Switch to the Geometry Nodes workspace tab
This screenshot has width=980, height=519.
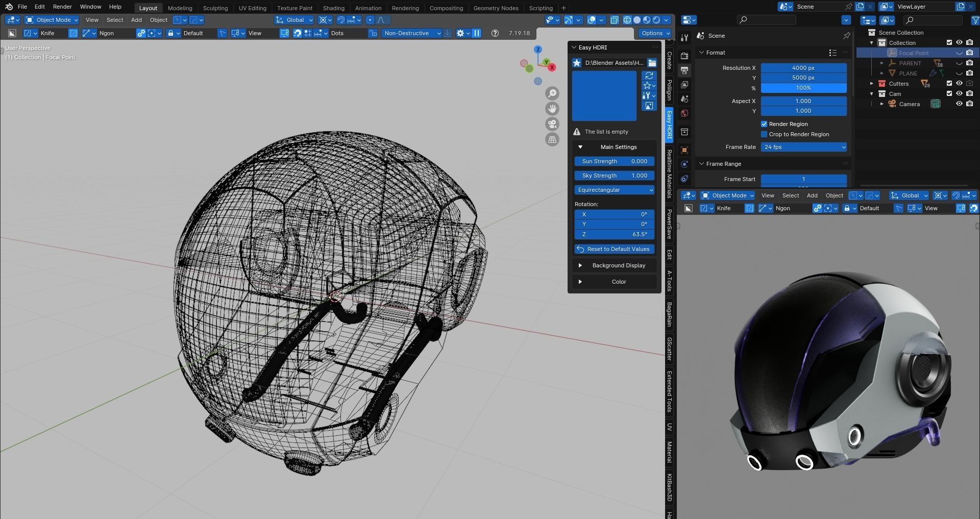496,8
